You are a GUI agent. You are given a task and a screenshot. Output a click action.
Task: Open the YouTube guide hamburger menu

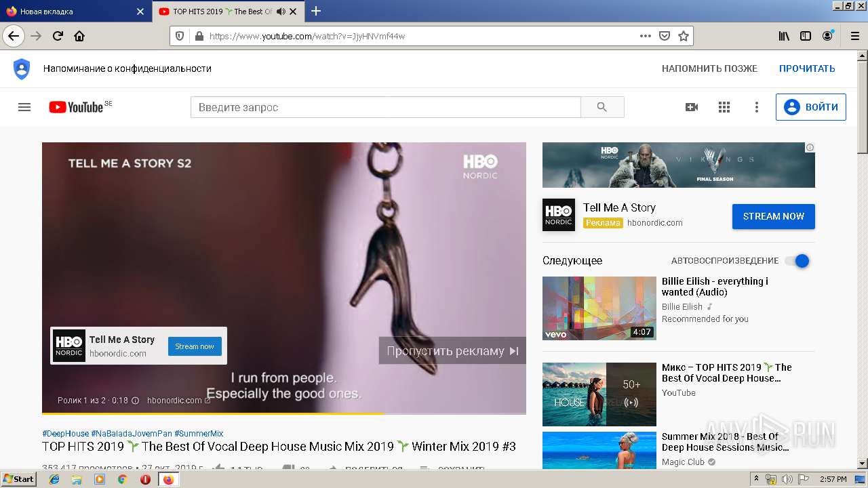(24, 107)
